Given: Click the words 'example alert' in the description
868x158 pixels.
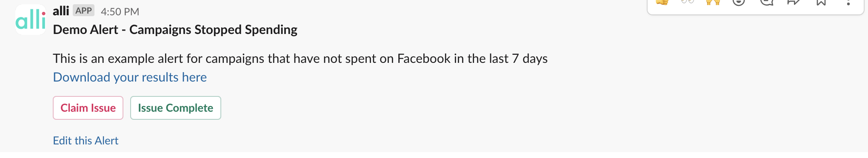Looking at the screenshot, I should coord(146,59).
